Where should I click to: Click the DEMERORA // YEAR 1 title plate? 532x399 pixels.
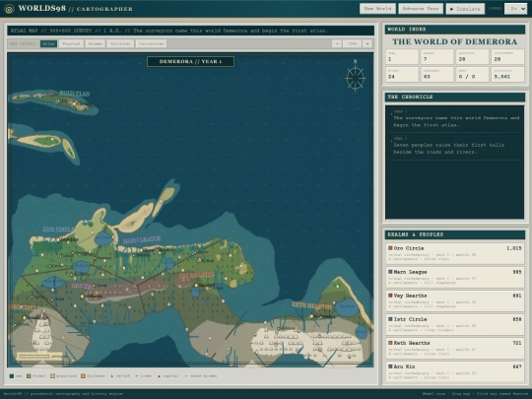(x=190, y=61)
